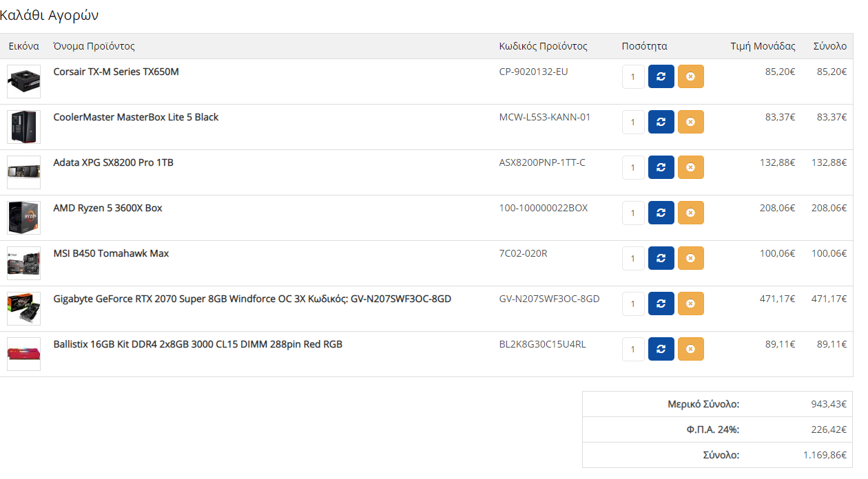
Task: Open Gigabyte RTX 2070 thumbnail
Action: tap(23, 308)
